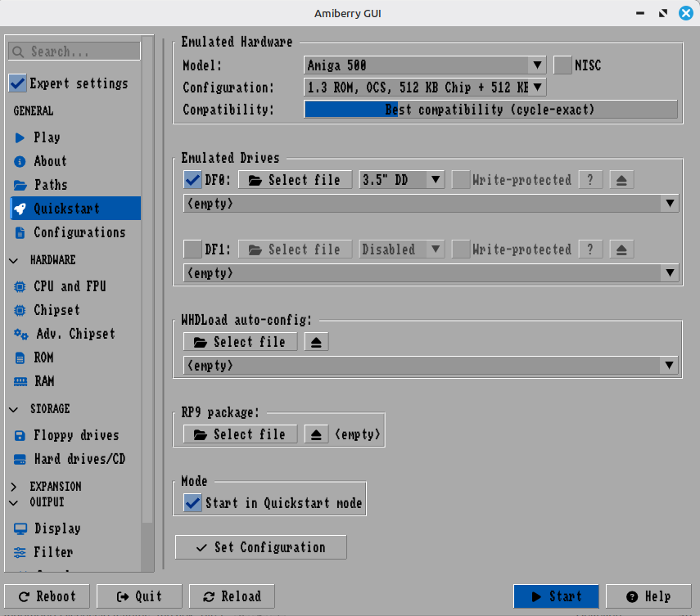Click the Floppy drives disk icon
Image resolution: width=700 pixels, height=616 pixels.
[20, 435]
